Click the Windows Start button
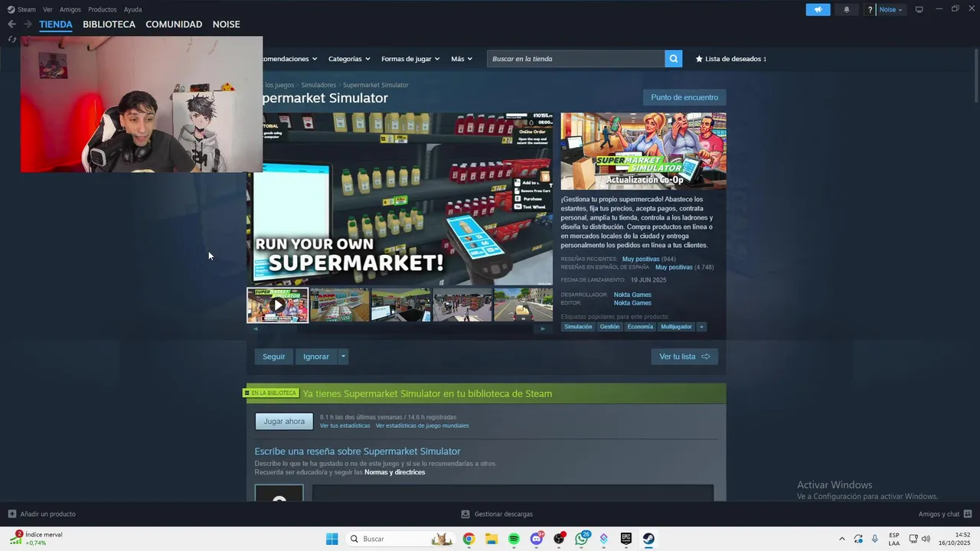The image size is (980, 551). coord(332,539)
